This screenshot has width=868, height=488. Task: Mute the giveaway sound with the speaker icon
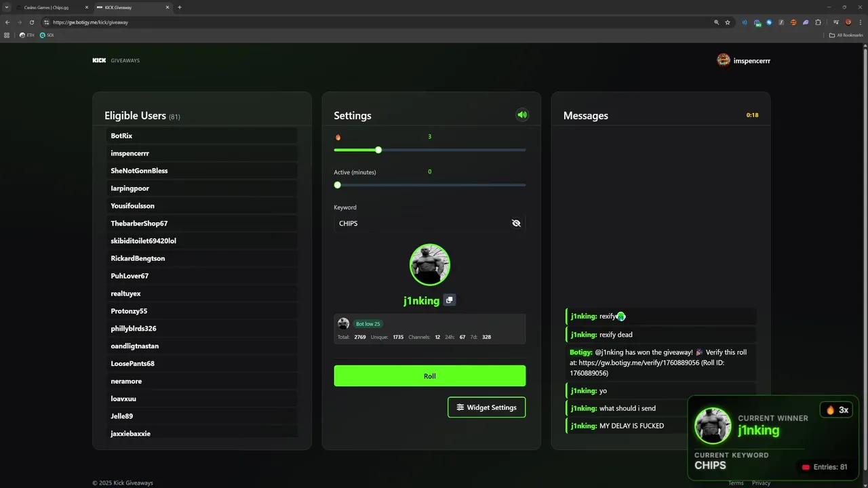pos(522,115)
